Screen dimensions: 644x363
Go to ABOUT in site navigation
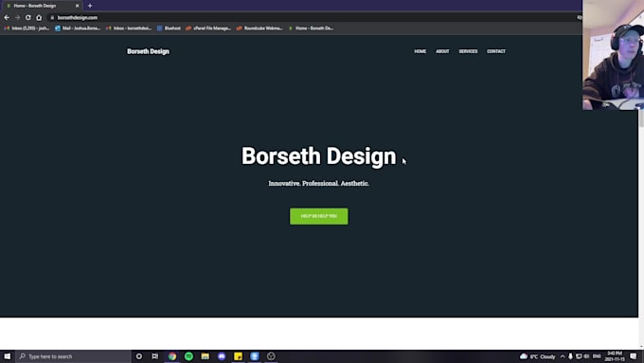442,51
